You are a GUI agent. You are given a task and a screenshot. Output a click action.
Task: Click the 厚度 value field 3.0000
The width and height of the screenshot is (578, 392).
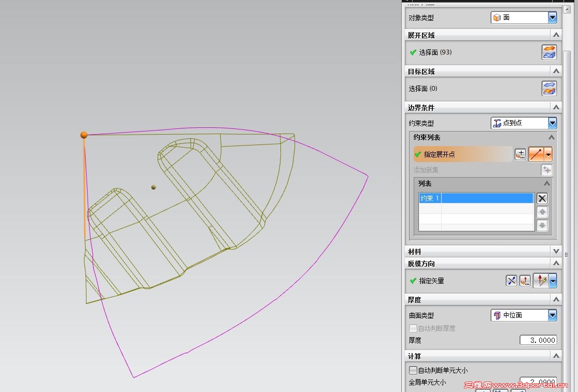coord(538,340)
